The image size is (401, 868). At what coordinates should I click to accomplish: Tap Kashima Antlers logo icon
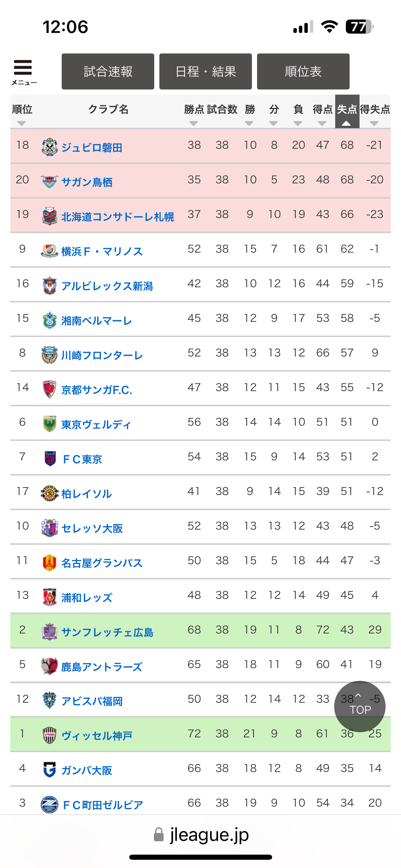tap(50, 666)
